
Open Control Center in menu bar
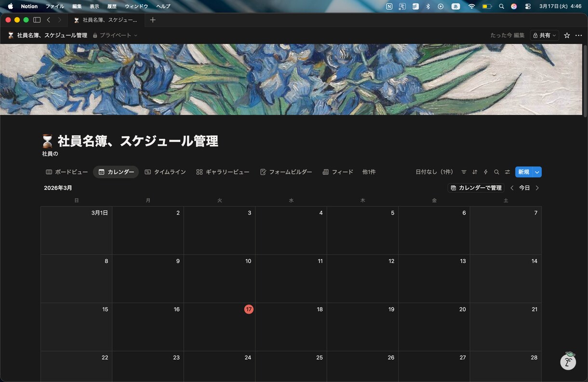pyautogui.click(x=528, y=6)
